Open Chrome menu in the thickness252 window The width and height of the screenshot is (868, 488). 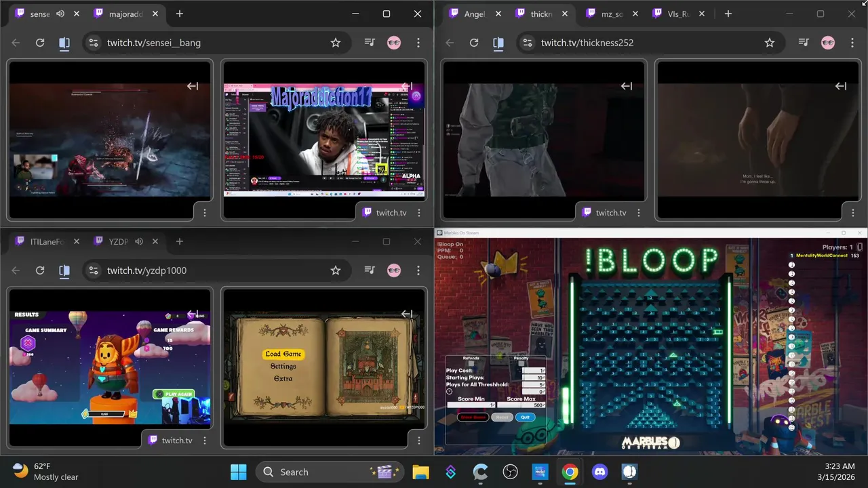[852, 43]
